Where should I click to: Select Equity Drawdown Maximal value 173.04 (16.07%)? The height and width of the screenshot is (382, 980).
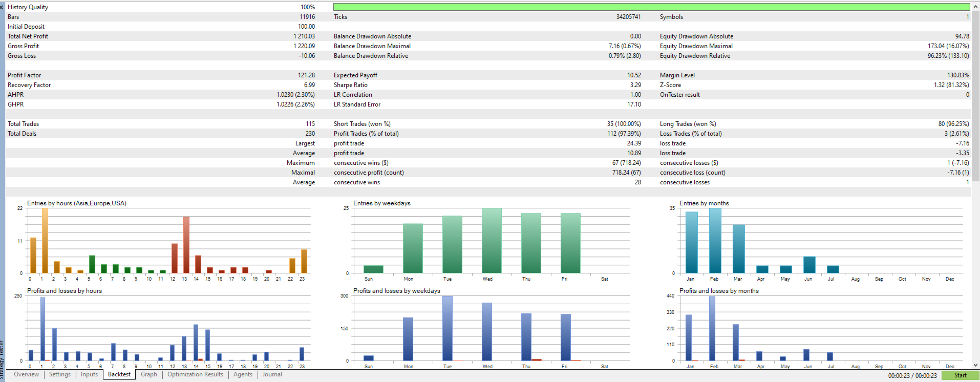(948, 46)
